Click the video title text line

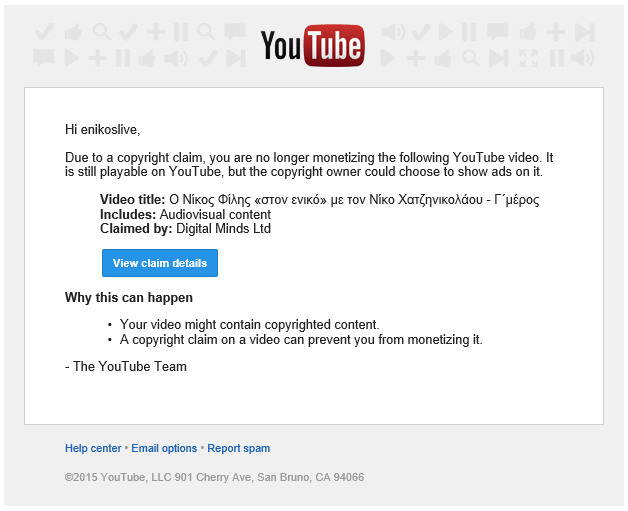(320, 199)
